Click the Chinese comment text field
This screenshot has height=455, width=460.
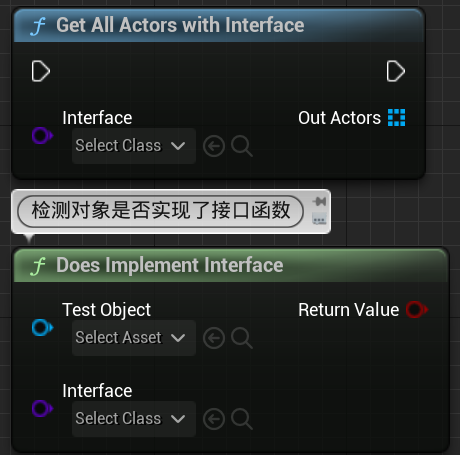pos(160,211)
